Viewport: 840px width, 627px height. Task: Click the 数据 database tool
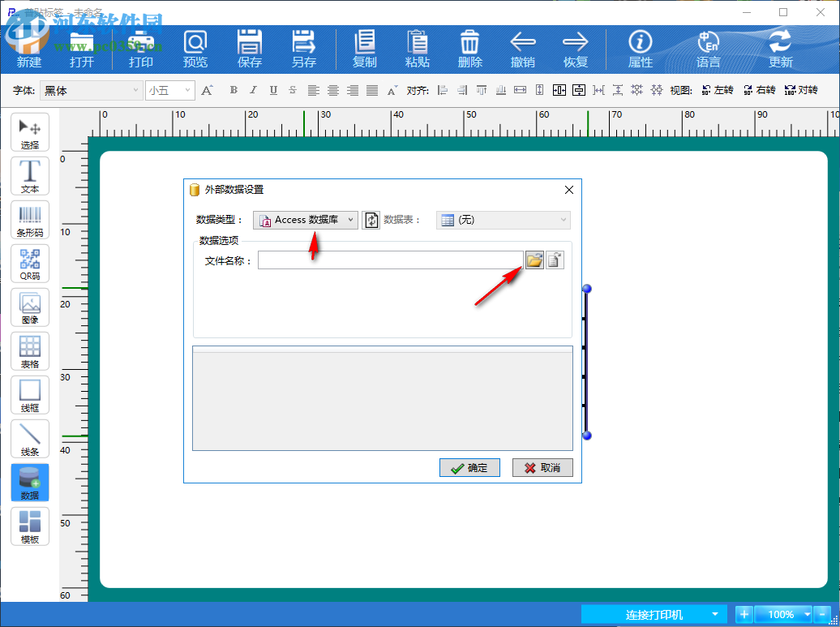(x=30, y=483)
